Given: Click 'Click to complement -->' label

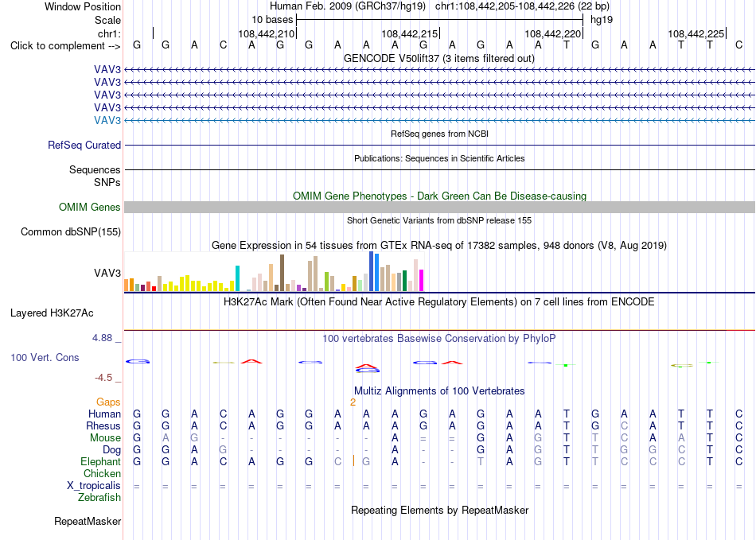Looking at the screenshot, I should click(65, 46).
